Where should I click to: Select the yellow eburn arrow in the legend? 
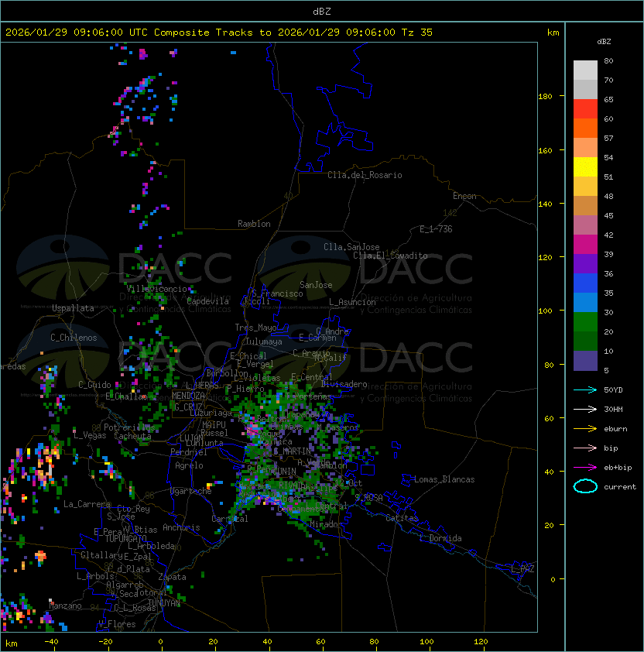coord(585,429)
